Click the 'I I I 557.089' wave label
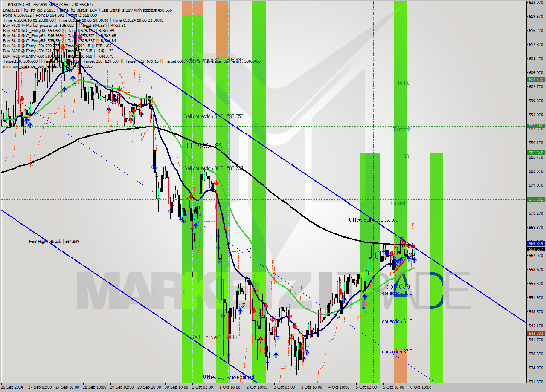 click(392, 287)
